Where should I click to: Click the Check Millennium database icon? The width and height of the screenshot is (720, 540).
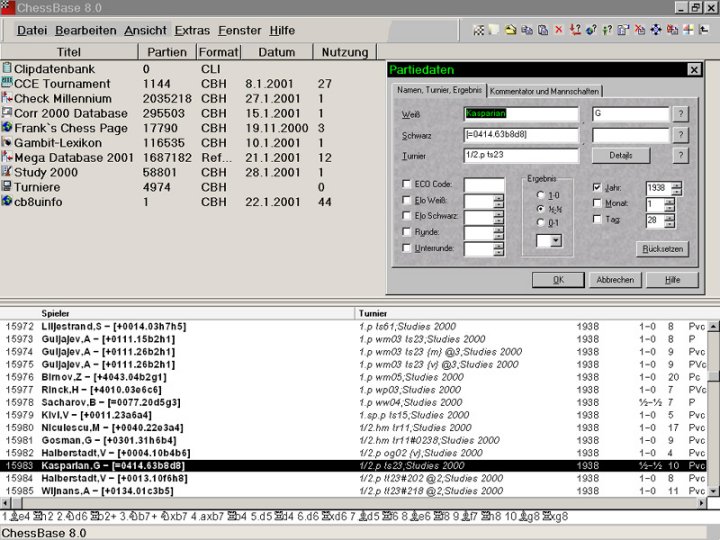(7, 98)
